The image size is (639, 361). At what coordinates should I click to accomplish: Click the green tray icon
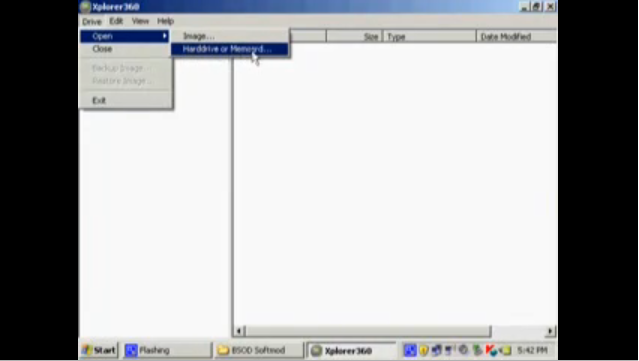coord(477,350)
